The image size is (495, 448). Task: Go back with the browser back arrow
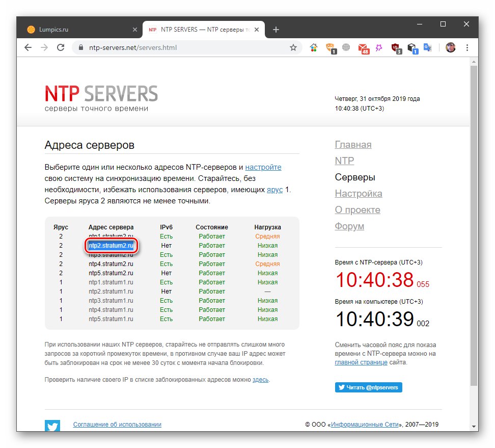pos(28,48)
